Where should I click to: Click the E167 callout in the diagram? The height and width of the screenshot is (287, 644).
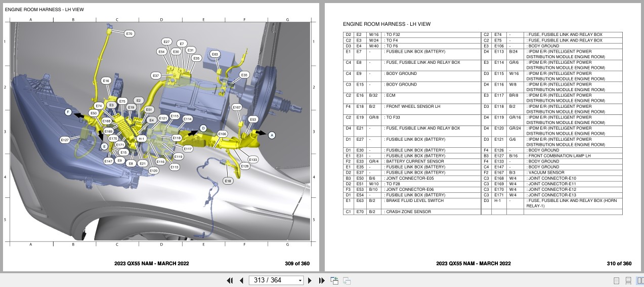(x=237, y=107)
